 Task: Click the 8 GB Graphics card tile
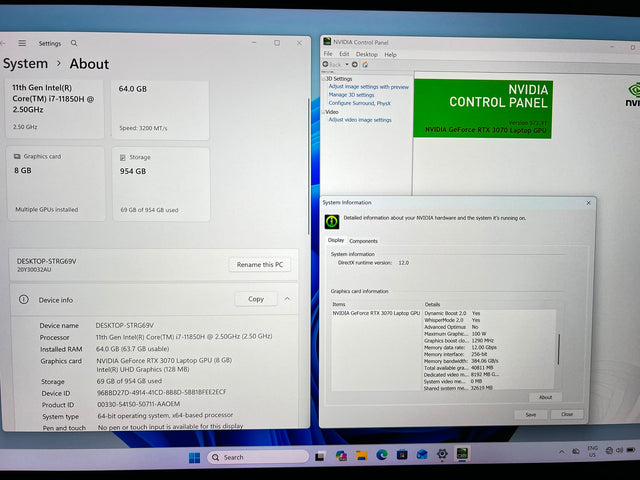click(x=56, y=184)
